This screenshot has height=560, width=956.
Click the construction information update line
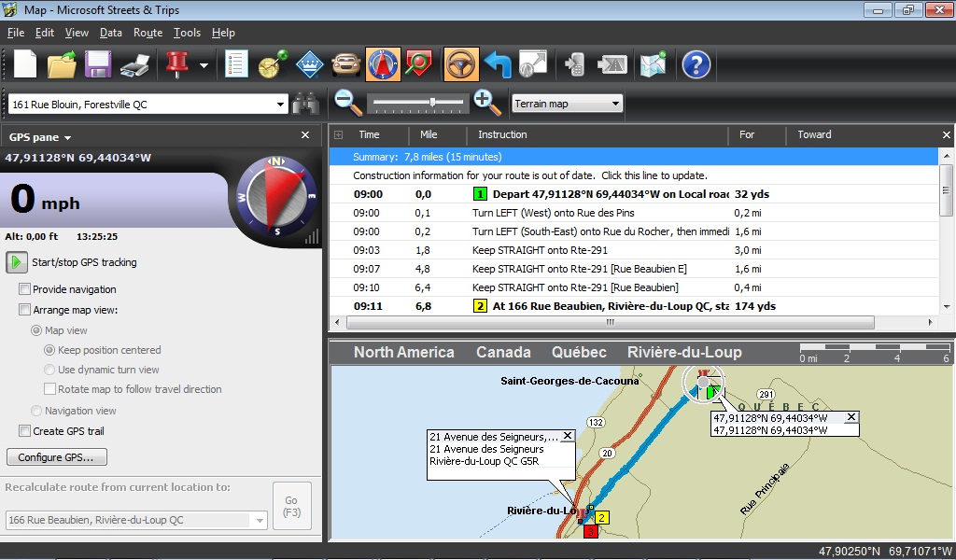point(634,175)
